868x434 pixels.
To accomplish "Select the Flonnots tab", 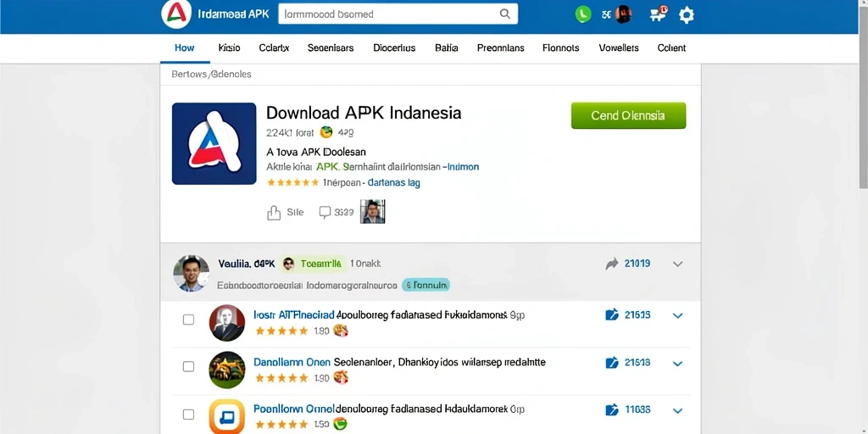I will (x=561, y=48).
